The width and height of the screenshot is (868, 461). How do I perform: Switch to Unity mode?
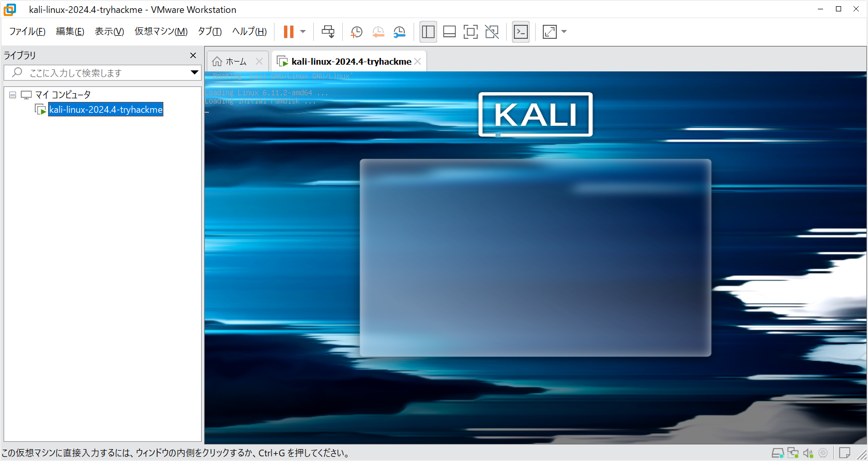coord(492,32)
